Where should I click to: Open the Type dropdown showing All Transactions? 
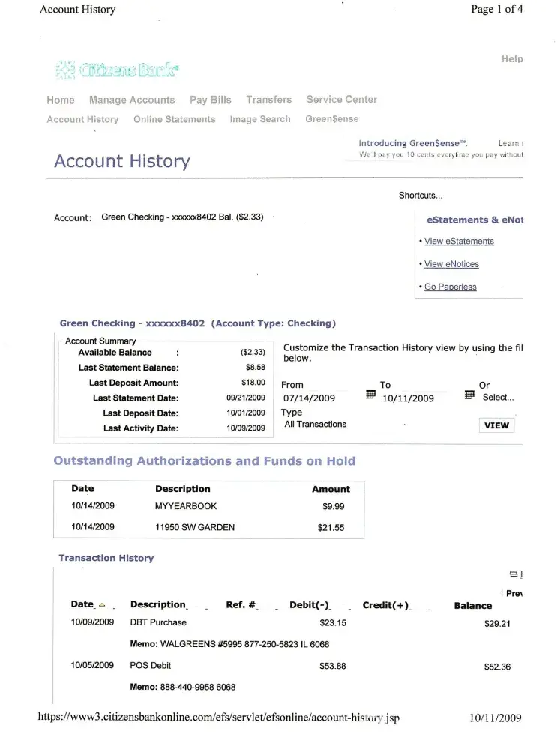pyautogui.click(x=316, y=424)
